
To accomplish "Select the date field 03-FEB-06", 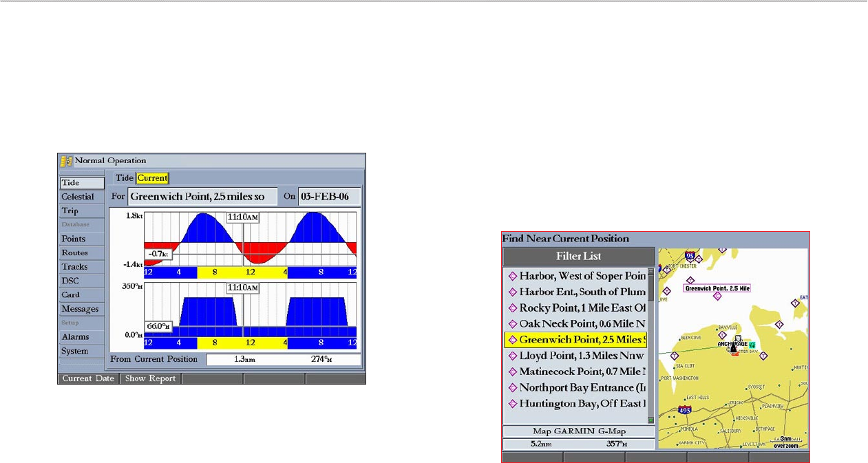I will 328,197.
